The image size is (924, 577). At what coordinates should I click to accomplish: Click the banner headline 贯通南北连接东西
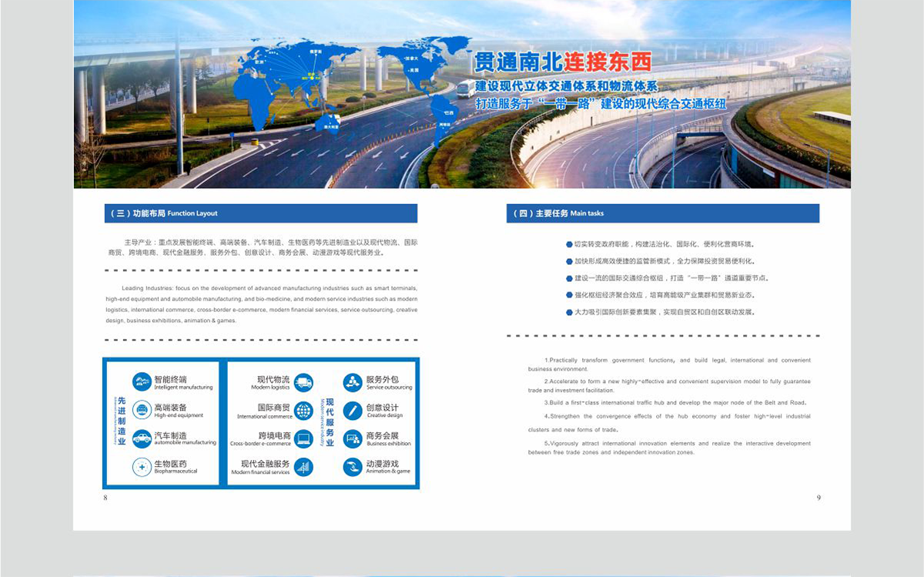point(563,61)
